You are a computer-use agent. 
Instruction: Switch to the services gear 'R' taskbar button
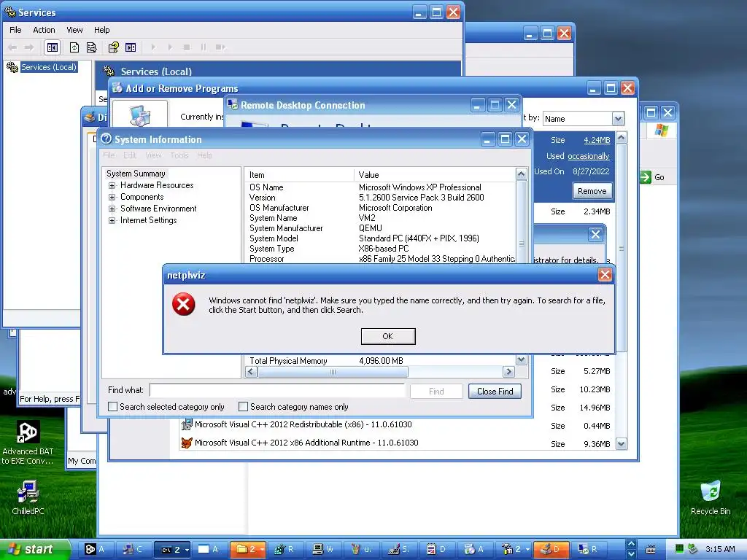(x=286, y=549)
